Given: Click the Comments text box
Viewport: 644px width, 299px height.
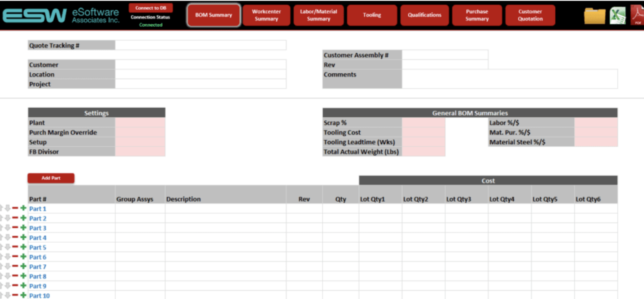Looking at the screenshot, I should [x=509, y=79].
